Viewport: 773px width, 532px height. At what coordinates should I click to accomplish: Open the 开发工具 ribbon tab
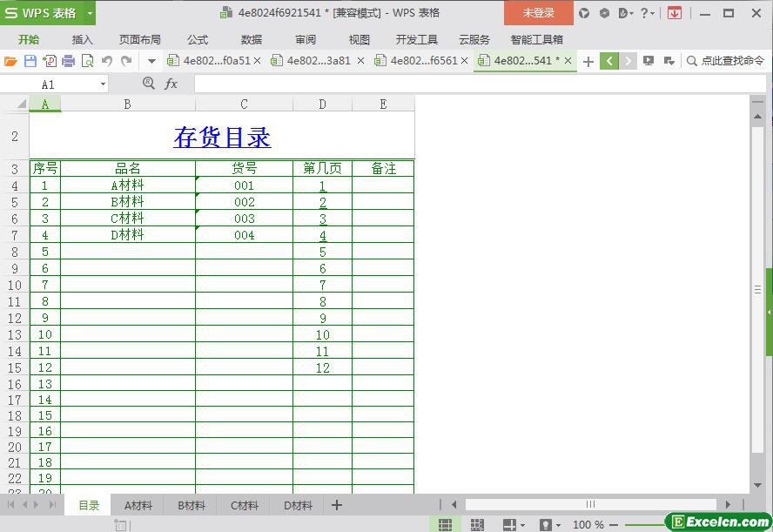pyautogui.click(x=417, y=40)
